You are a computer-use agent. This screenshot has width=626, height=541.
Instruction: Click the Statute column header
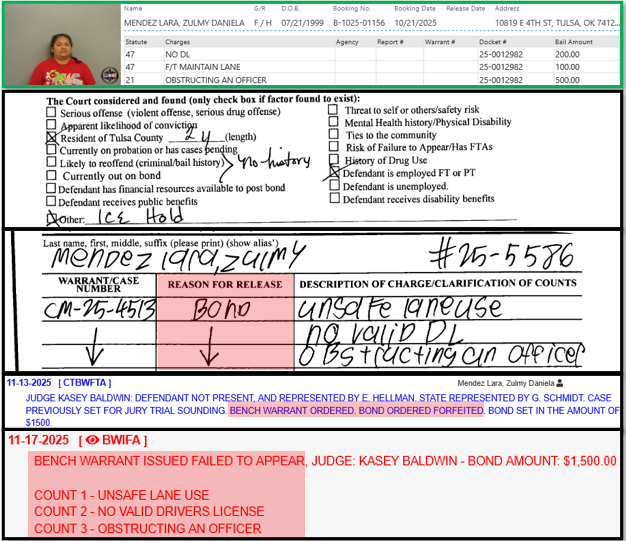pyautogui.click(x=136, y=42)
